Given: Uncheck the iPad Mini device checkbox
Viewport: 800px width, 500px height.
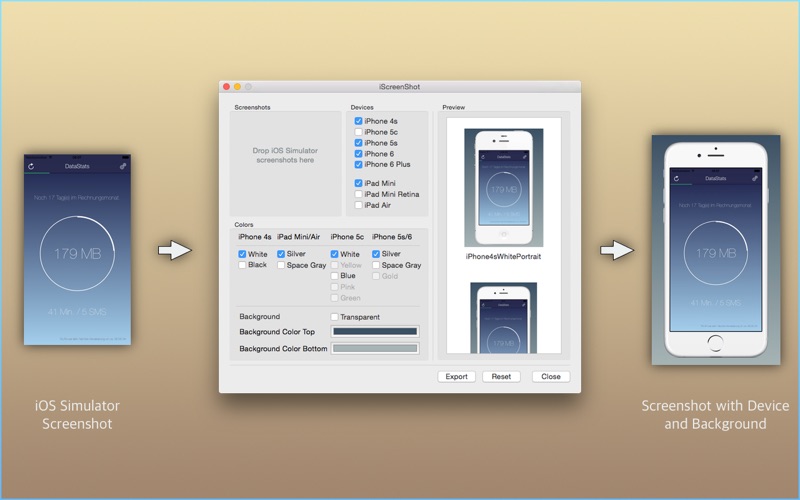Looking at the screenshot, I should pyautogui.click(x=358, y=183).
